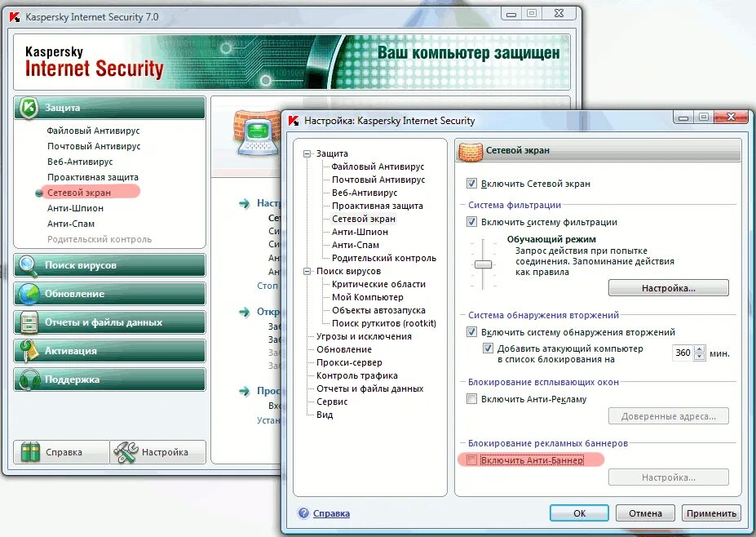Click the filtration level slider handle
The width and height of the screenshot is (756, 537).
[x=483, y=264]
